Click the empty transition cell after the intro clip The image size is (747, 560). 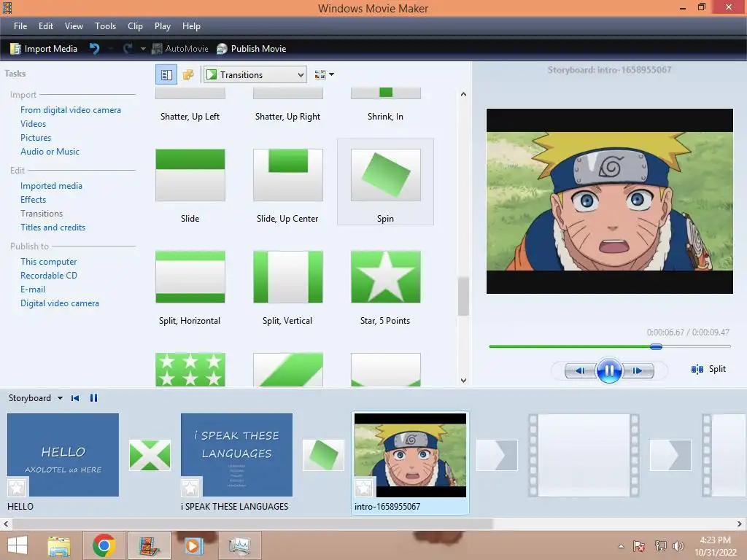click(497, 455)
